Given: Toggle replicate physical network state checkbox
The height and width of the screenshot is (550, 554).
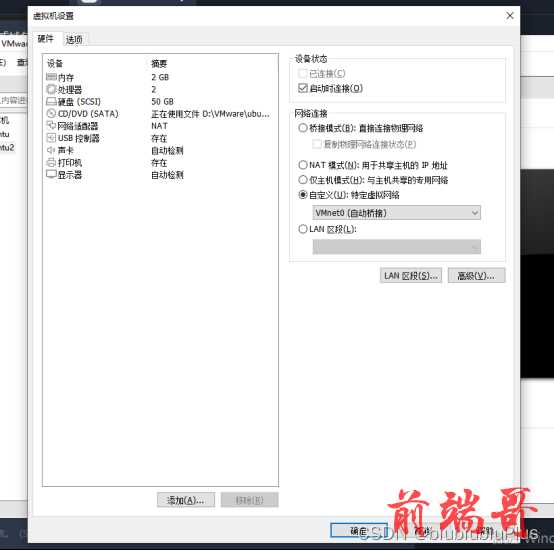Looking at the screenshot, I should tap(317, 144).
